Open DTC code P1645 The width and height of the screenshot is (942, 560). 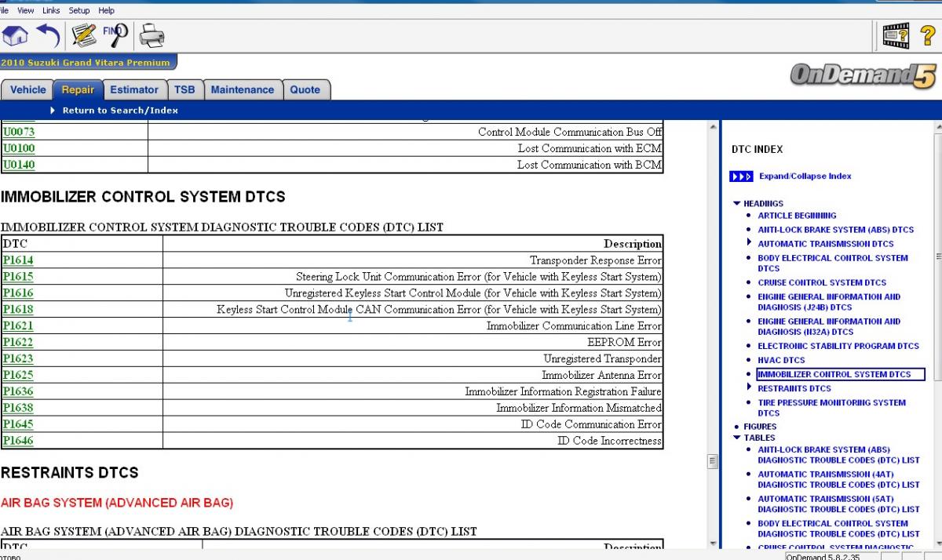[18, 425]
